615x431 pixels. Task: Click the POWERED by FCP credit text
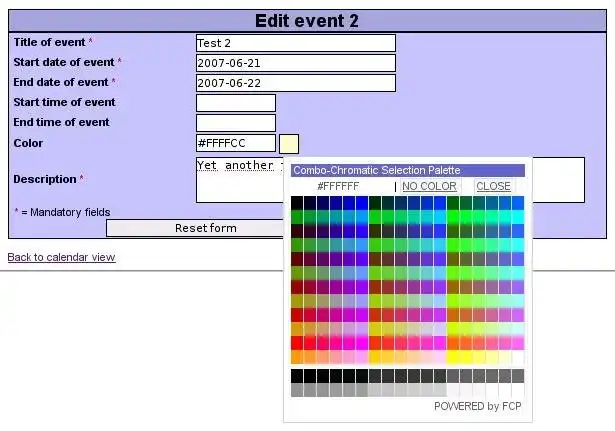(478, 406)
